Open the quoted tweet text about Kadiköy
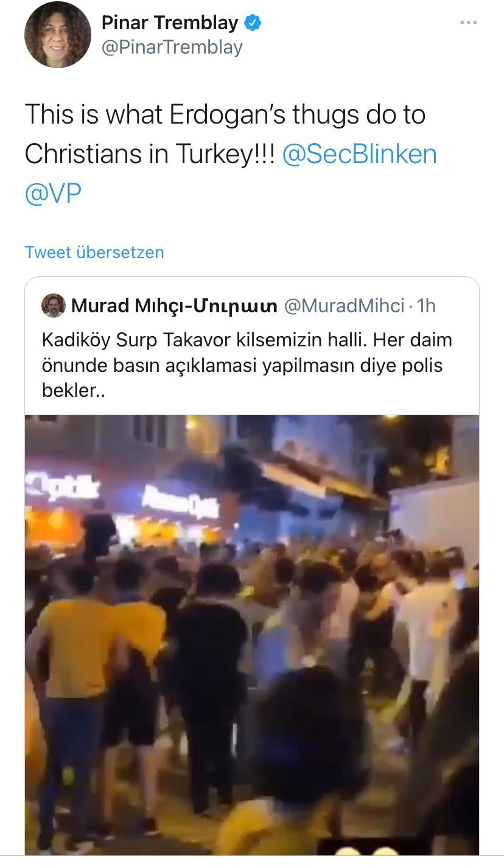Viewport: 504px width, 865px height. point(247,365)
